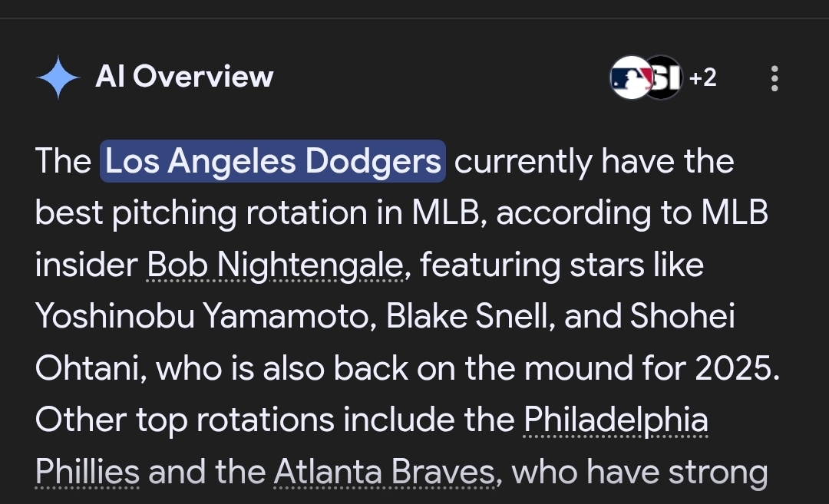Click the word Shohei

pos(682,317)
